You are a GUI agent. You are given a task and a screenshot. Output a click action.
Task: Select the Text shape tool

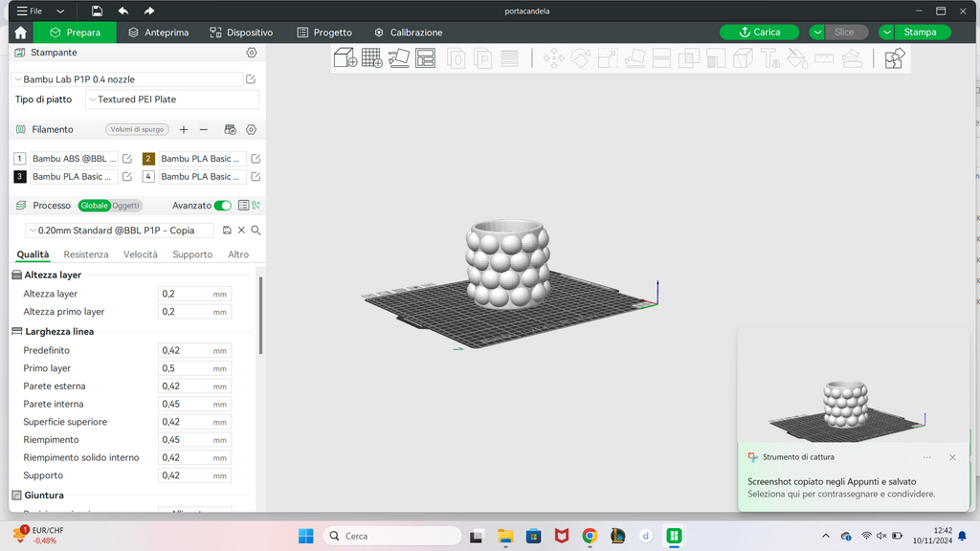point(770,58)
